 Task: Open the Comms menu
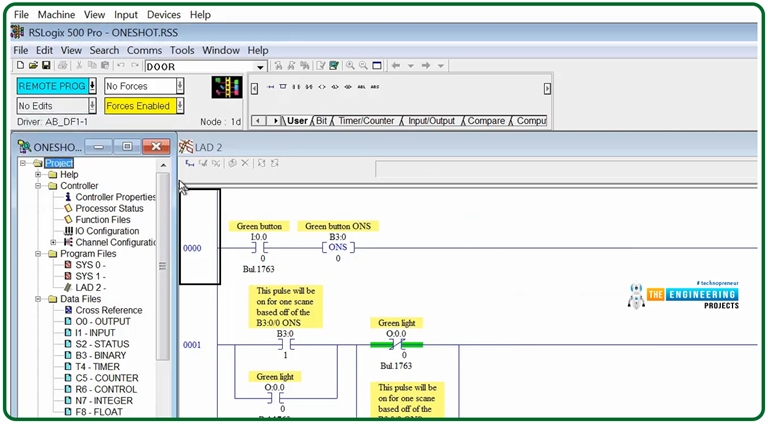click(144, 50)
